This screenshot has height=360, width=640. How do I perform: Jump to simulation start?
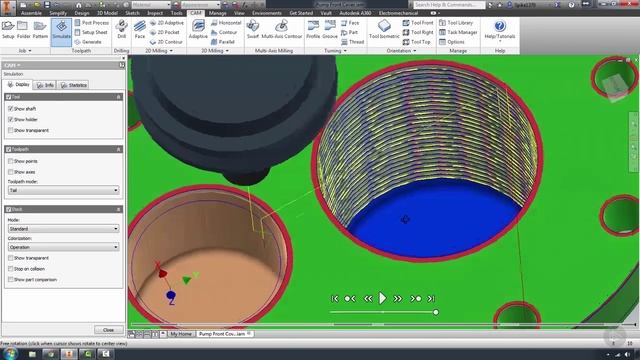click(335, 299)
